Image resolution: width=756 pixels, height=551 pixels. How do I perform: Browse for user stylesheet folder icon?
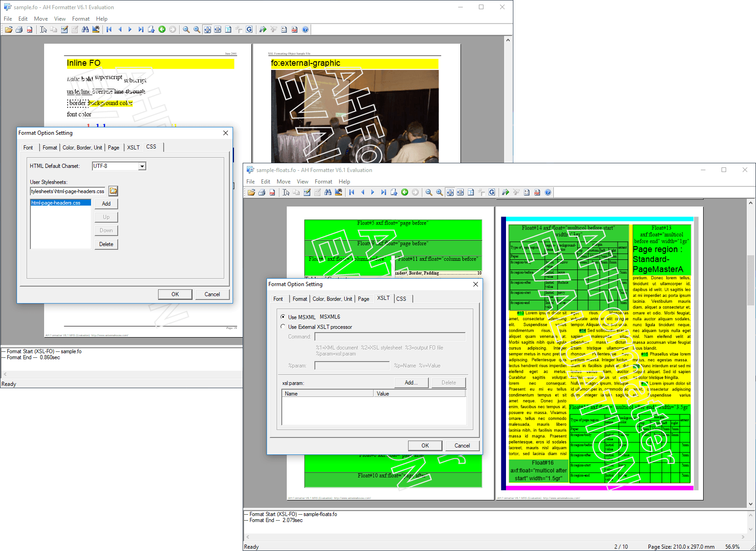[113, 191]
